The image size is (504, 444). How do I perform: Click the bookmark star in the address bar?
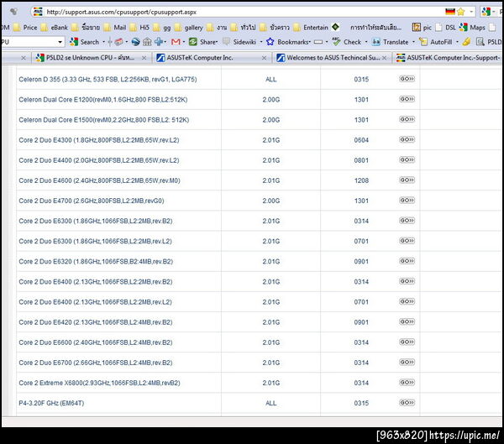461,12
